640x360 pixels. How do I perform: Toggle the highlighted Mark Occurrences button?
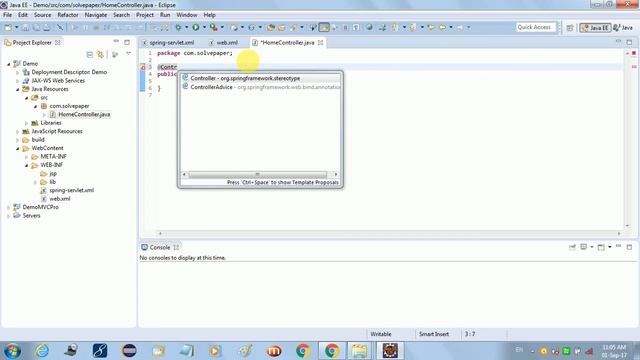[x=324, y=27]
